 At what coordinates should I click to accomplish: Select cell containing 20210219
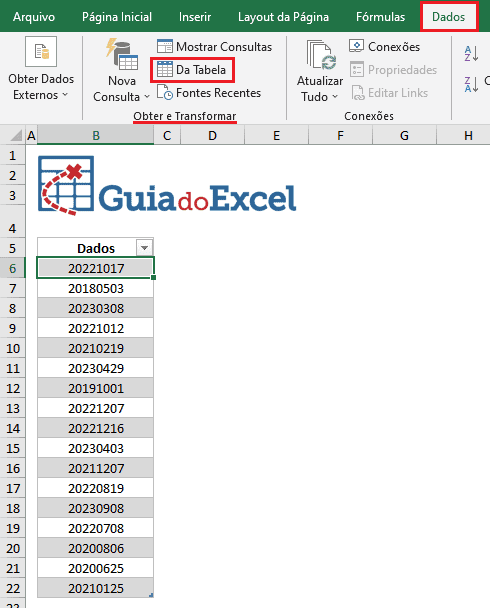pos(96,348)
